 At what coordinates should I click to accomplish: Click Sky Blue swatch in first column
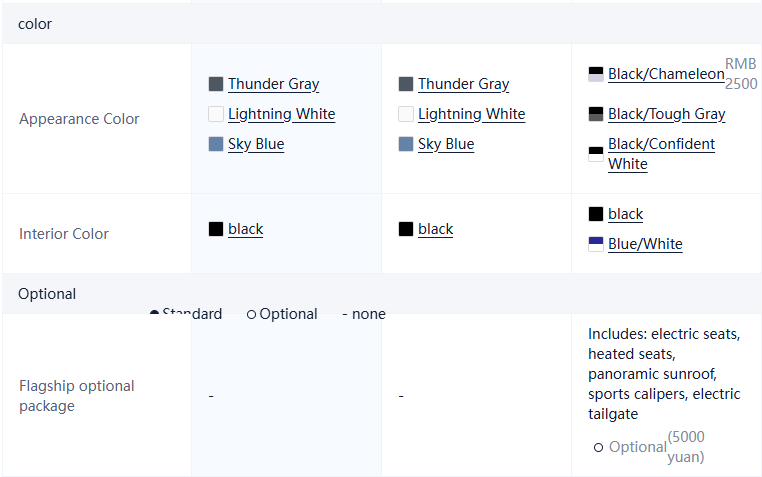[215, 144]
